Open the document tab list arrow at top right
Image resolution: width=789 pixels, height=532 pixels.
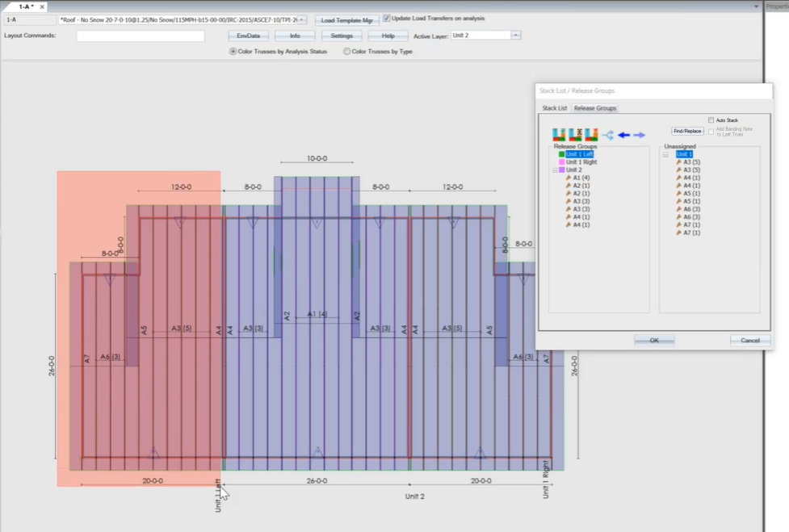coord(756,6)
